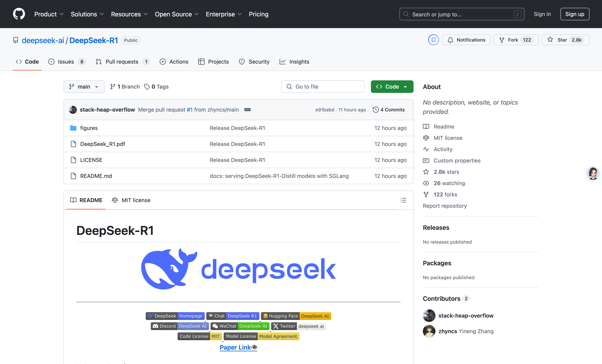The width and height of the screenshot is (602, 364).
Task: Select the README tab in file viewer
Action: (86, 200)
